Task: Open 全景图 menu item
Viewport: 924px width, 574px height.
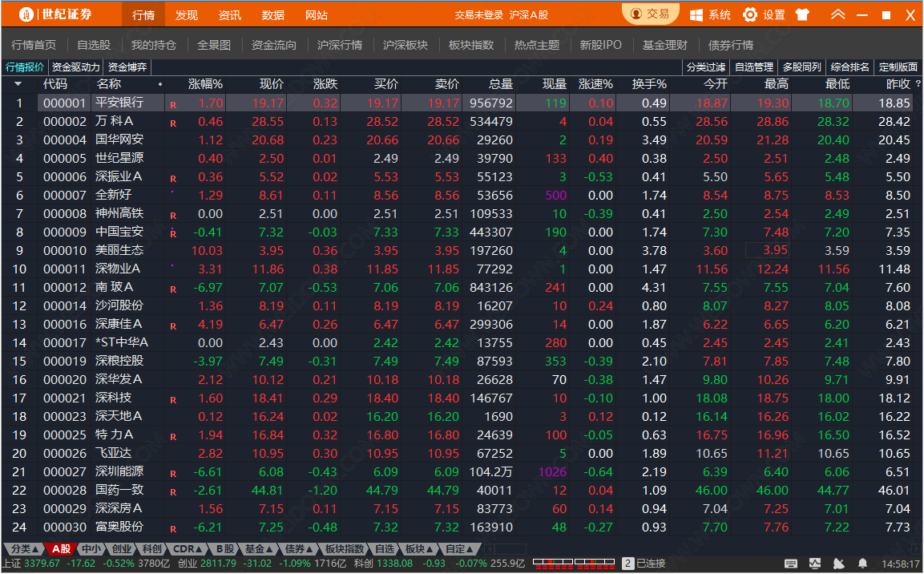Action: (x=213, y=45)
